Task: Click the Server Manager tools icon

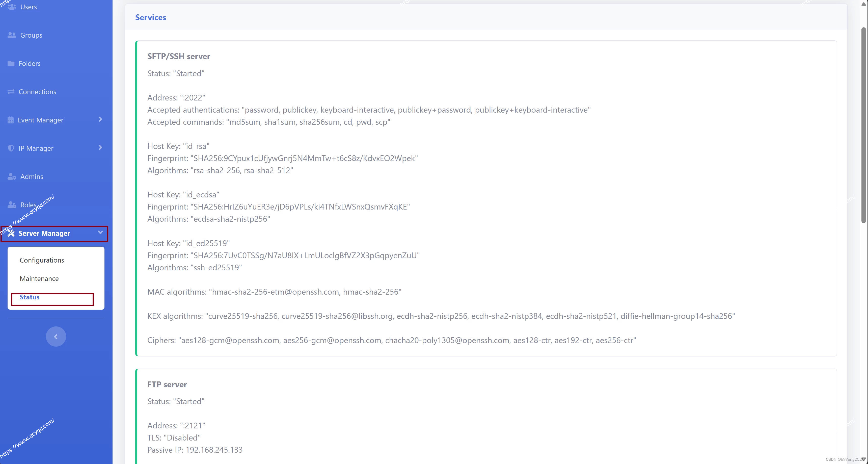Action: point(11,233)
